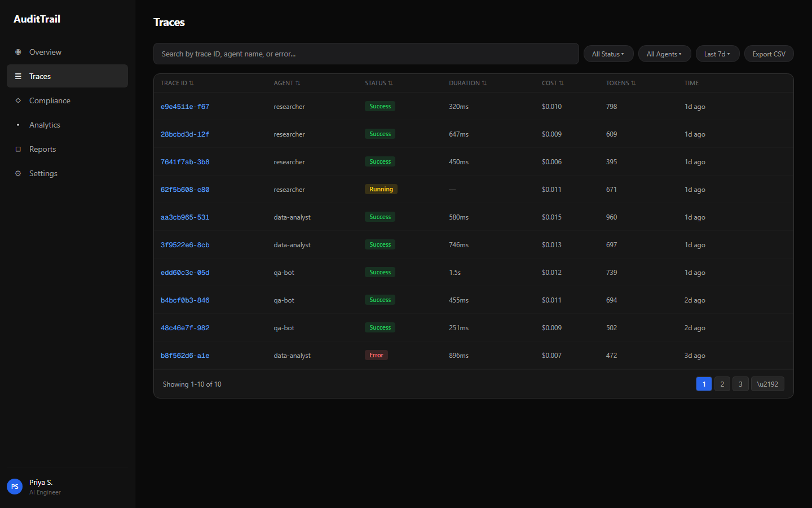Click the Settings gear icon
The width and height of the screenshot is (812, 508).
coord(18,173)
